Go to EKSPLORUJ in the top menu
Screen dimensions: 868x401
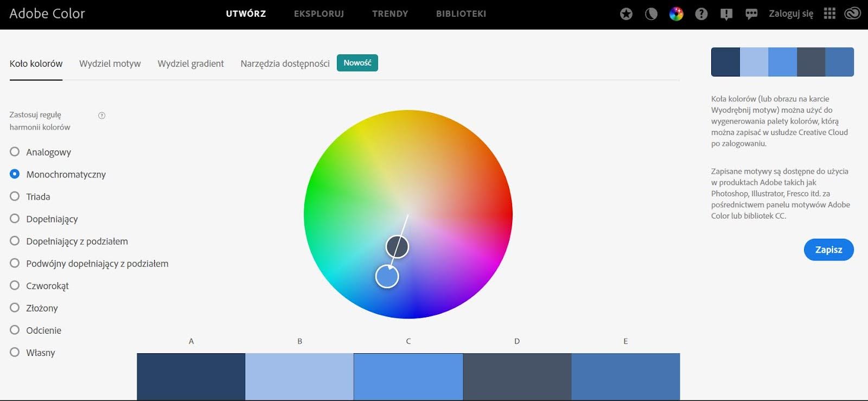[x=319, y=14]
